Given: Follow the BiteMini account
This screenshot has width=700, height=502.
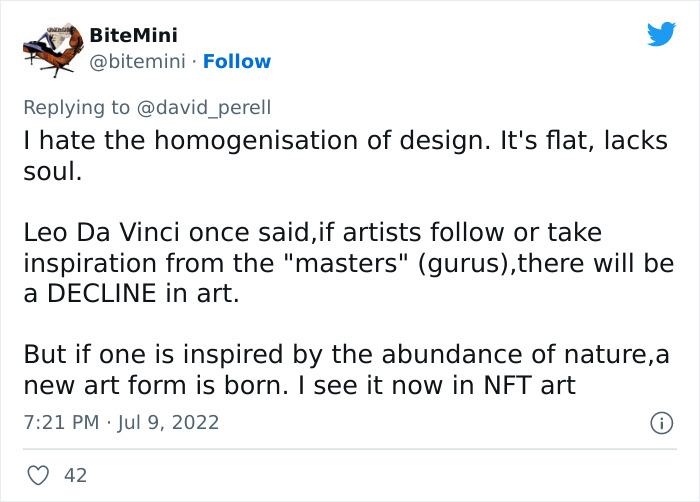Looking at the screenshot, I should [x=237, y=61].
